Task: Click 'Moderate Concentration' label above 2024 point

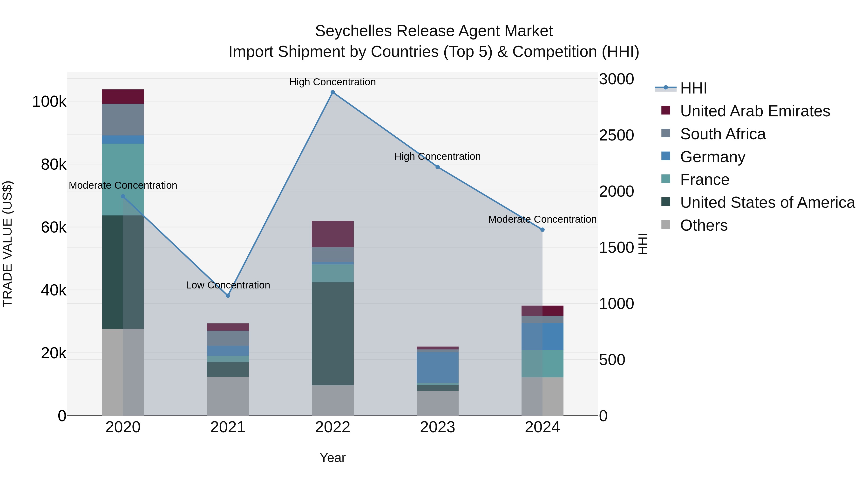Action: pos(542,219)
